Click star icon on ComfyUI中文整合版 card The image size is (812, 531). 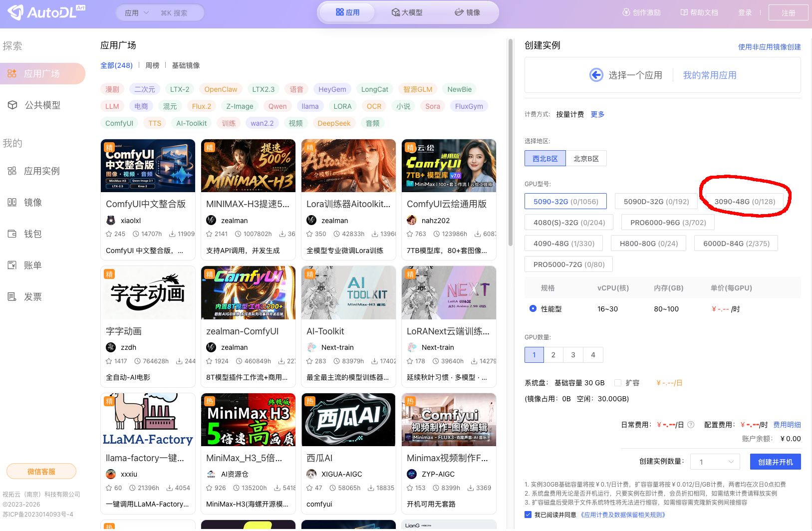coord(109,234)
